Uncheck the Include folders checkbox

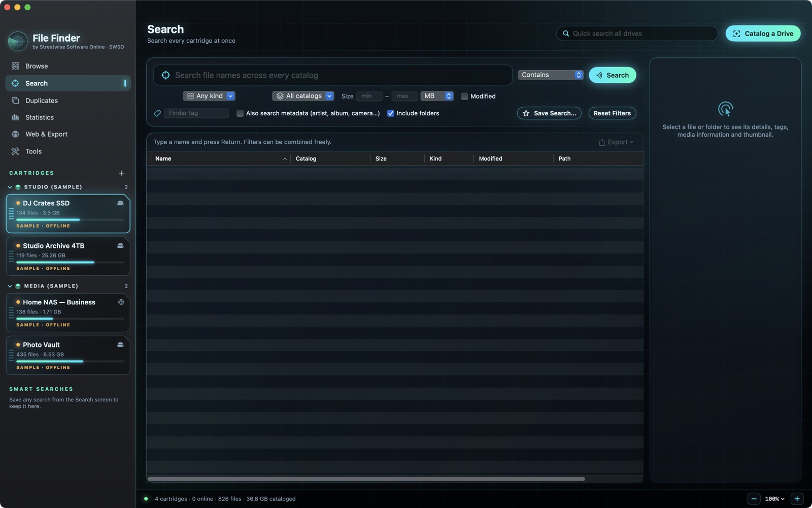391,113
